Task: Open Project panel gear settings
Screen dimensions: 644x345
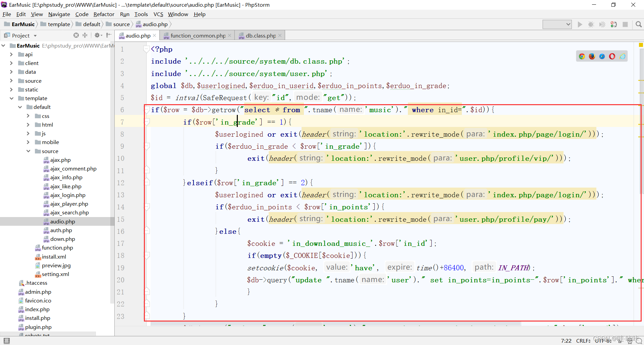Action: click(x=98, y=35)
